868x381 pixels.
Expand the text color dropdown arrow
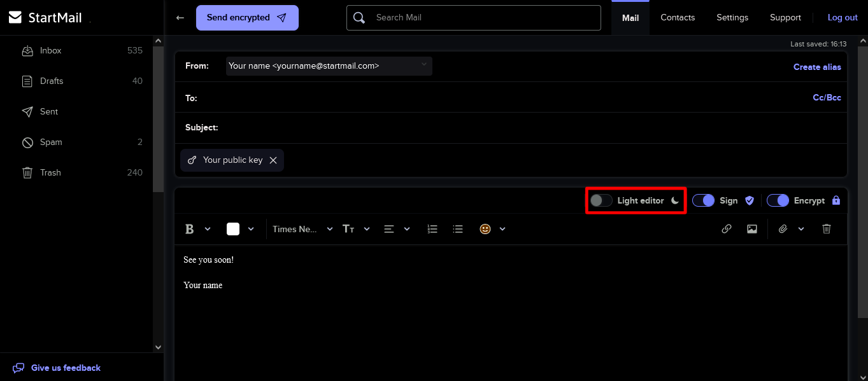coord(251,229)
